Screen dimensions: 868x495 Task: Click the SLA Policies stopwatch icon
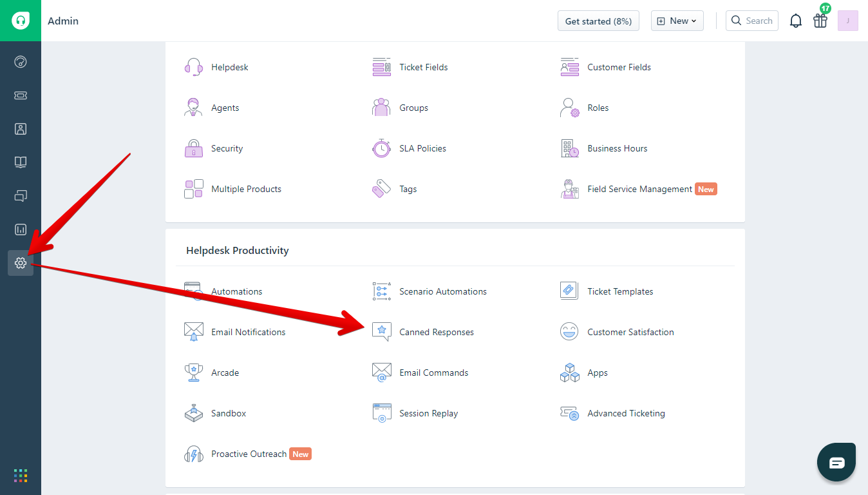(x=382, y=148)
